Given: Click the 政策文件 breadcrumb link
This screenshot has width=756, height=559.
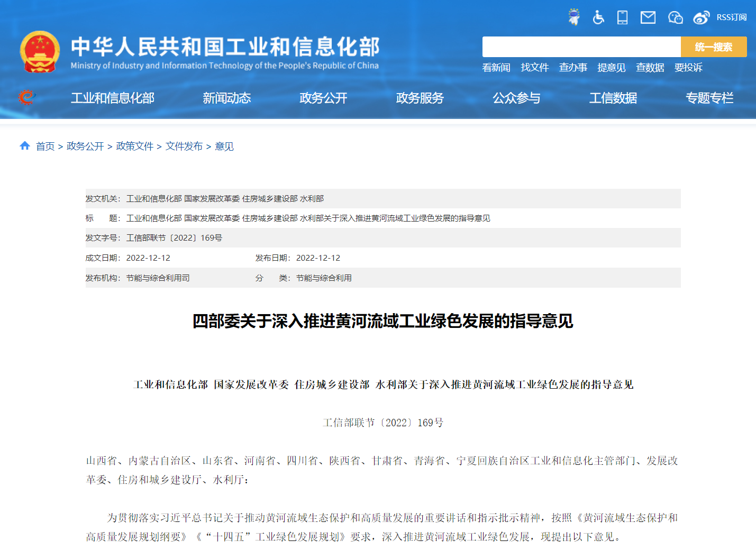Looking at the screenshot, I should coord(134,146).
